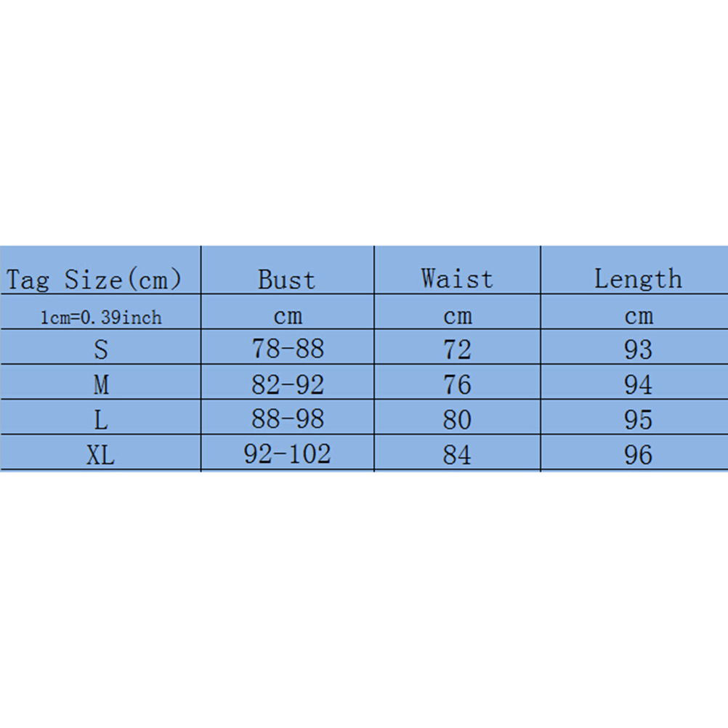Click the Tag Size(cm) header cell
728x728 pixels.
(94, 280)
